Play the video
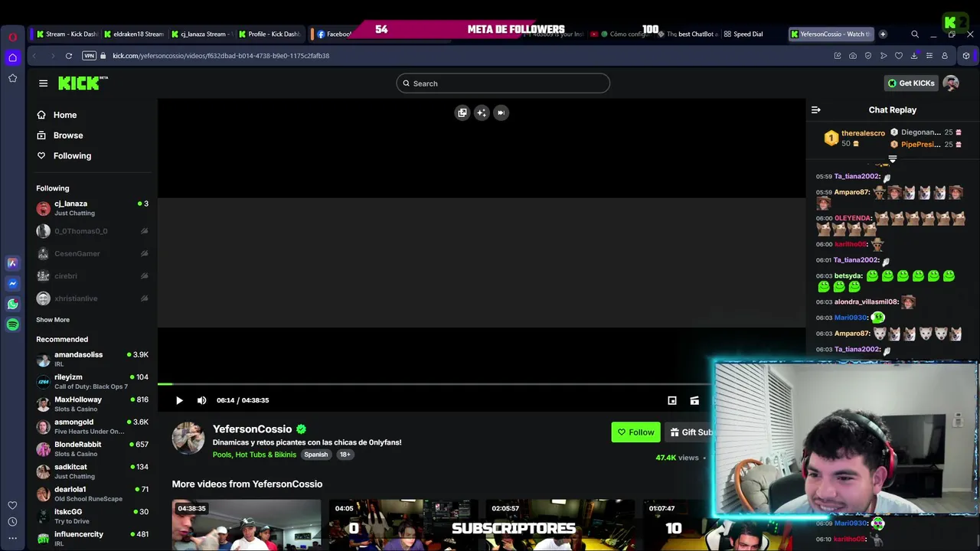This screenshot has width=980, height=551. click(179, 400)
